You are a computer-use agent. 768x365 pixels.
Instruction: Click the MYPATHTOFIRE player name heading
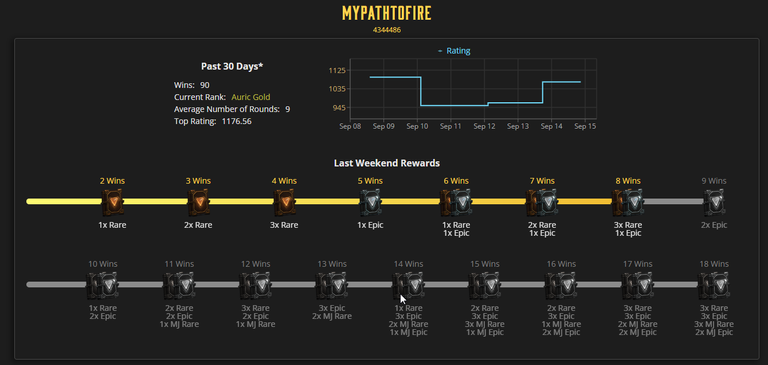[386, 13]
